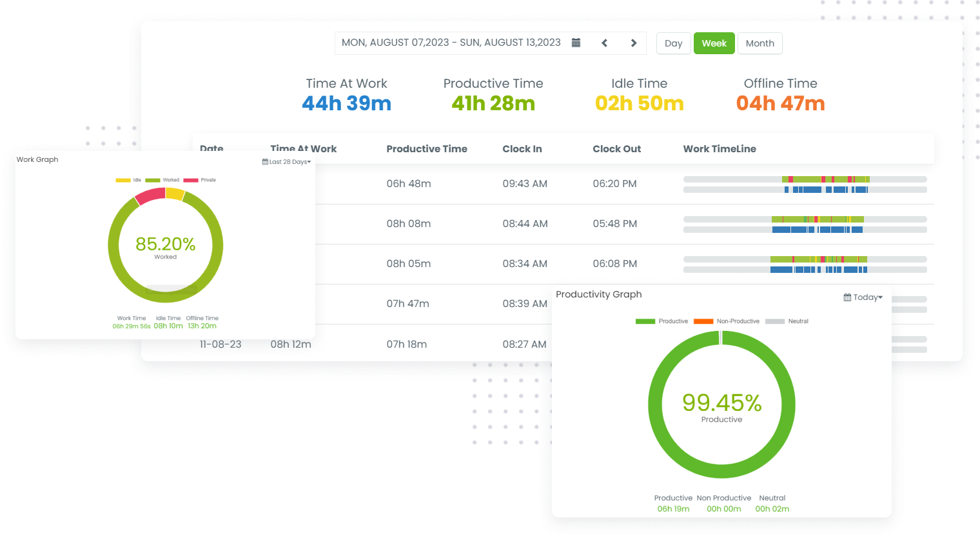Switch to Day view
This screenshot has width=980, height=538.
[673, 43]
